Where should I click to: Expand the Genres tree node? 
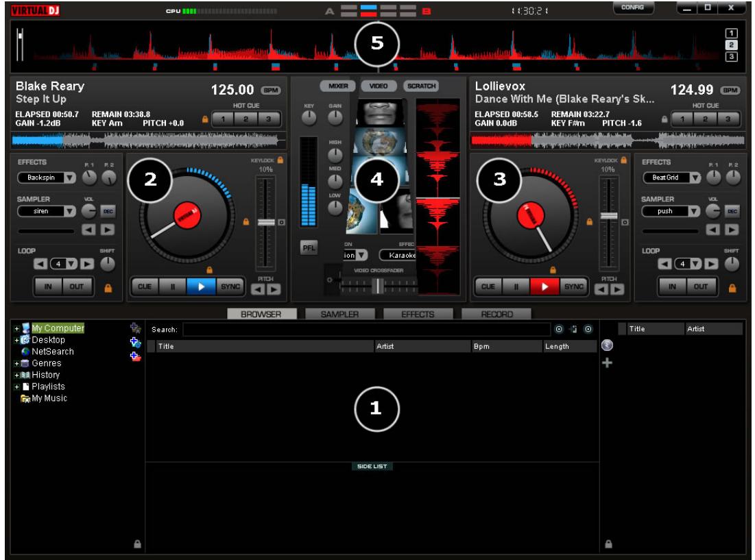click(x=16, y=364)
